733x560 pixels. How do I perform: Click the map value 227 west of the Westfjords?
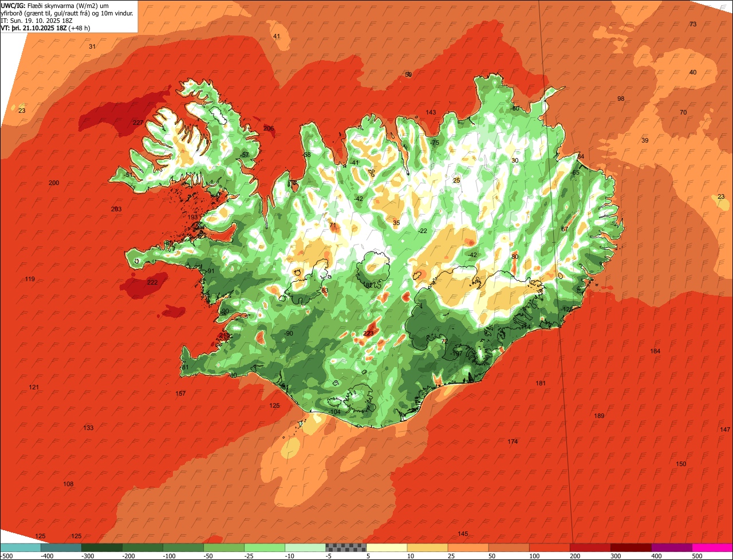point(138,123)
